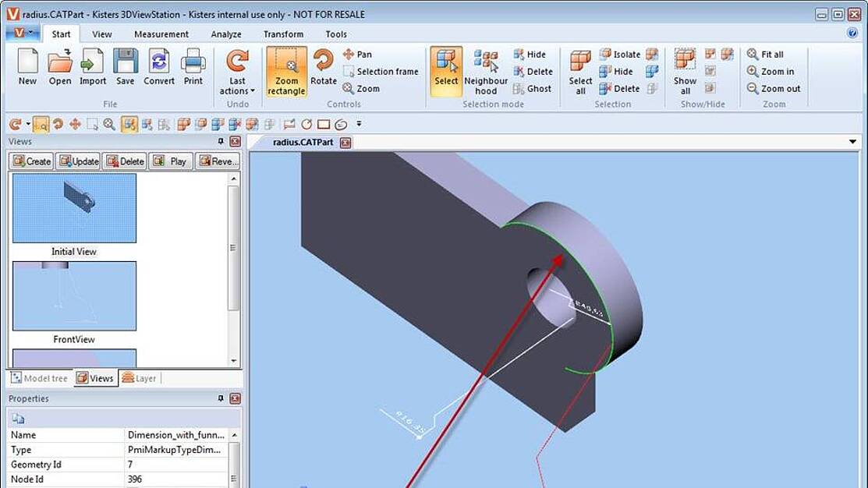Click the quick toolbar rectangle markup icon
Screen dimensions: 868x488
point(324,124)
